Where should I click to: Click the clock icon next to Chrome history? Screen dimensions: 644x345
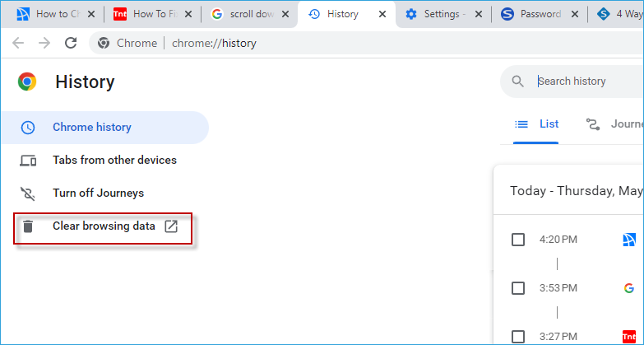(x=28, y=128)
